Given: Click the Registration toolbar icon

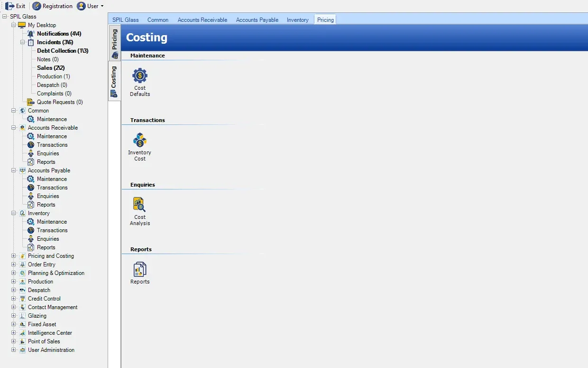Looking at the screenshot, I should click(37, 6).
